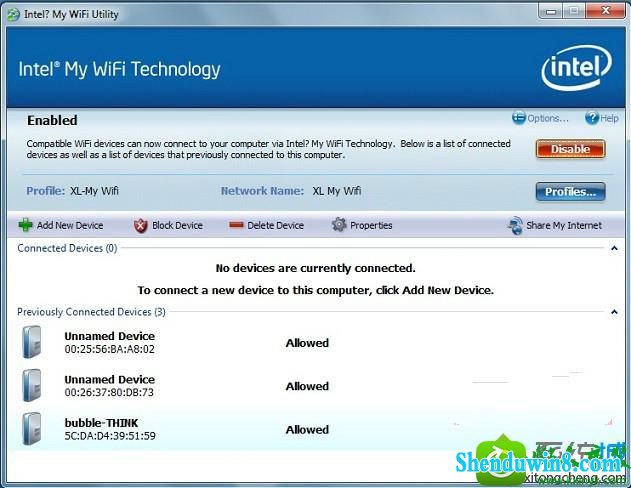The image size is (631, 488).
Task: Select device icon for 00:25:56:BA:A8:02
Action: click(x=32, y=342)
